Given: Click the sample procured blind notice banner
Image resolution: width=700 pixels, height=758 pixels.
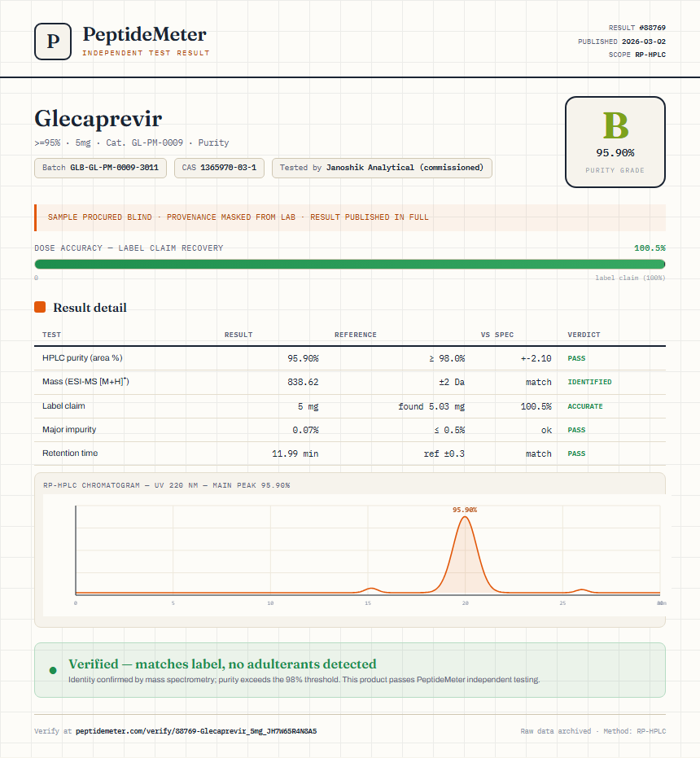Looking at the screenshot, I should (350, 217).
